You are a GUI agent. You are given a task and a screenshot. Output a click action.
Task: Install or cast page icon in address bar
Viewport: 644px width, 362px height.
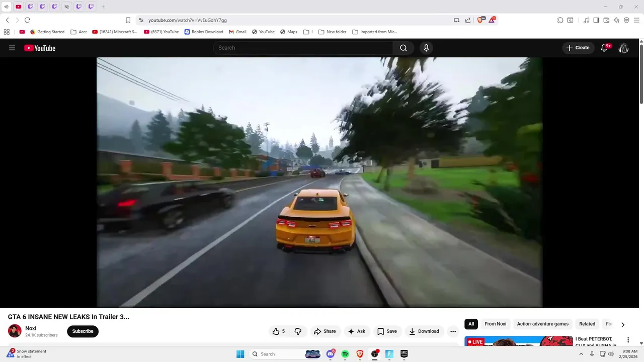pyautogui.click(x=457, y=20)
